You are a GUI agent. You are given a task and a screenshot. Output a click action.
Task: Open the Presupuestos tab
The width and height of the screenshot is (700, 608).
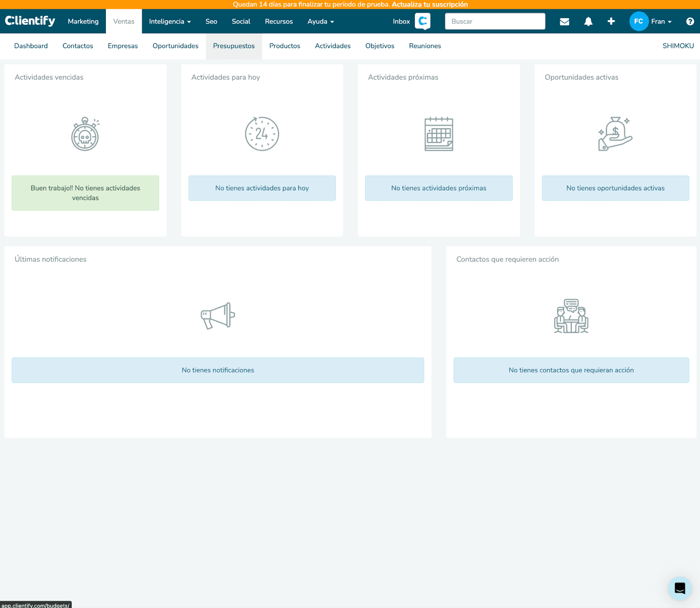pyautogui.click(x=234, y=46)
